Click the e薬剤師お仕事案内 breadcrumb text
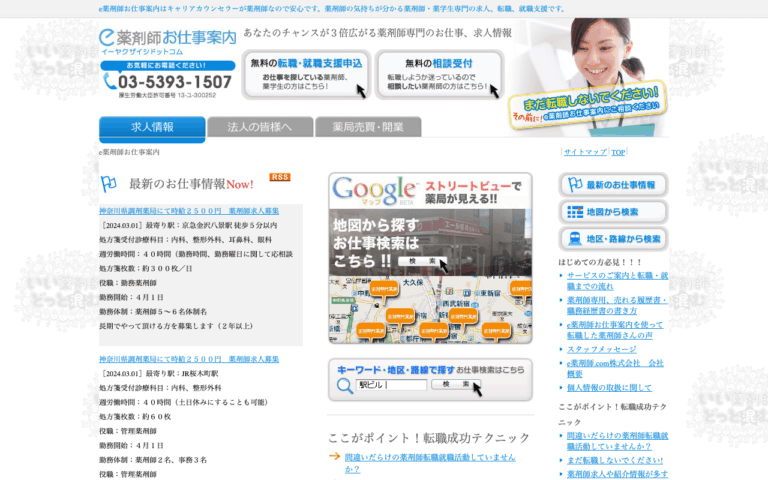This screenshot has width=768, height=480. tap(129, 152)
